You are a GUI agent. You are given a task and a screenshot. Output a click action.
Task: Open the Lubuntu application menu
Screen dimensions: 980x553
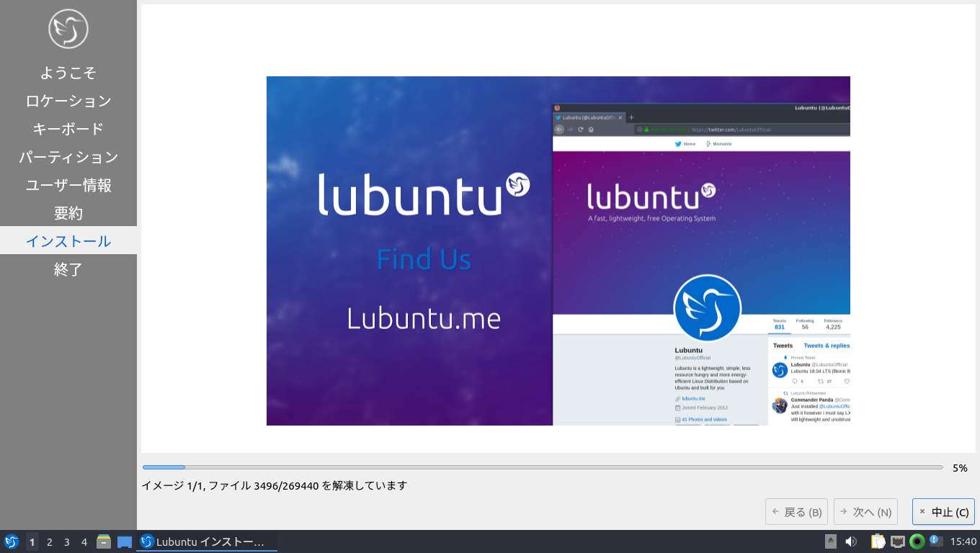point(12,541)
